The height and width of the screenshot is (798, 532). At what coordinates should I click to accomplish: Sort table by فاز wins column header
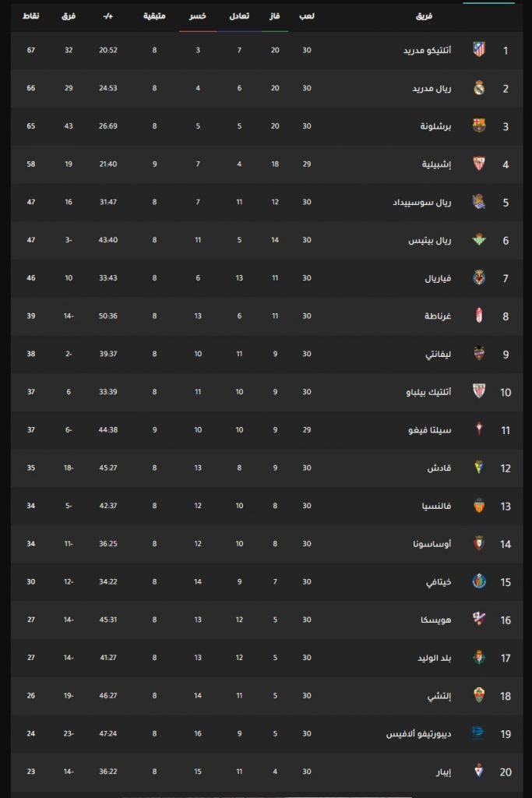275,16
